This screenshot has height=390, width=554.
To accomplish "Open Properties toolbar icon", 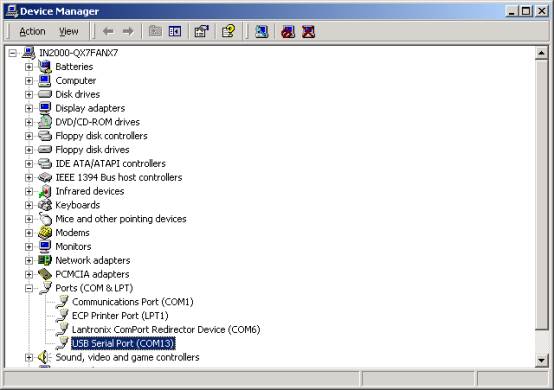I will point(201,31).
